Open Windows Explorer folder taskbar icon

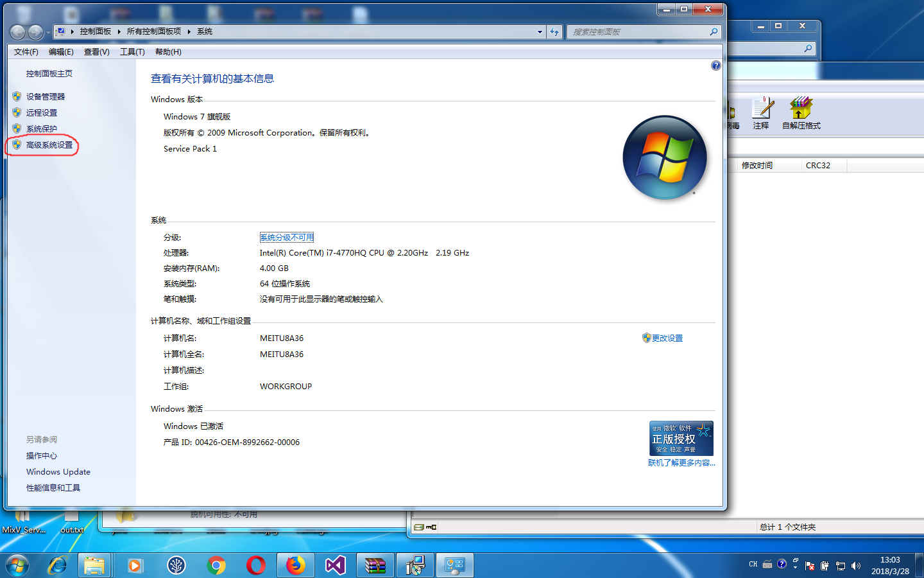94,566
